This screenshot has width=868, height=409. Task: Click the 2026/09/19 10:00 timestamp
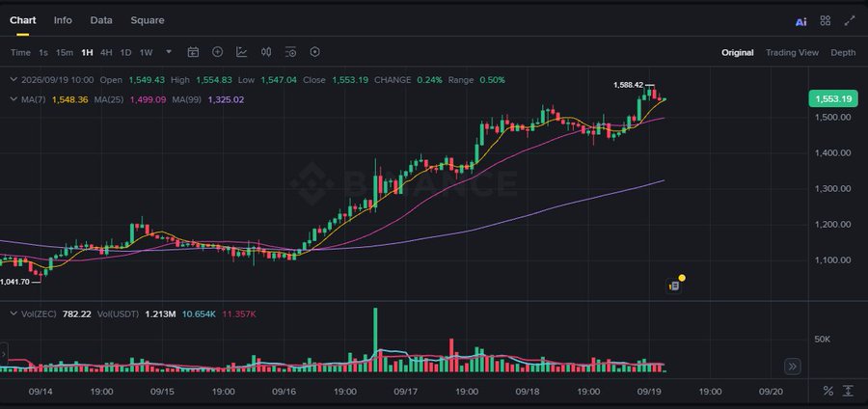pos(58,80)
